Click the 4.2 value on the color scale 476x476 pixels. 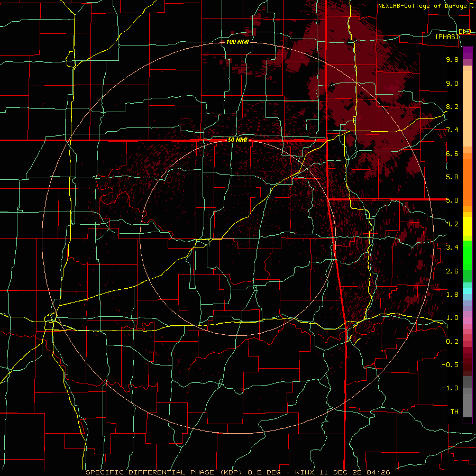[x=452, y=224]
